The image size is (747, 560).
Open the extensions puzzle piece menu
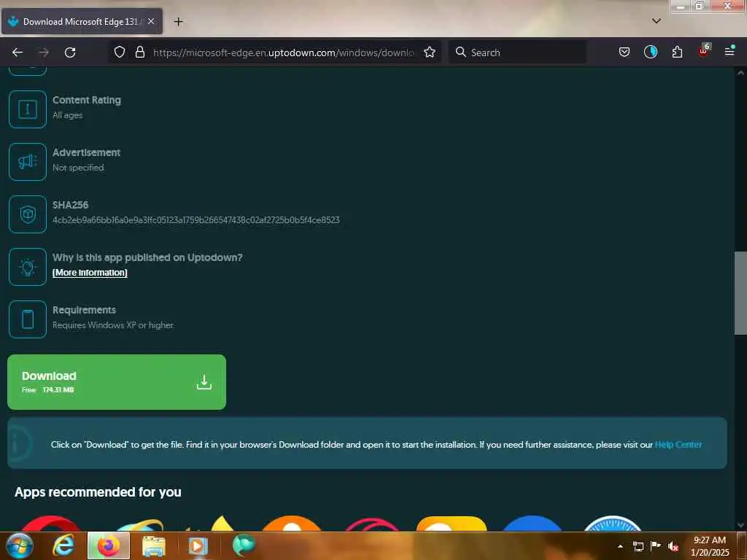(x=677, y=52)
